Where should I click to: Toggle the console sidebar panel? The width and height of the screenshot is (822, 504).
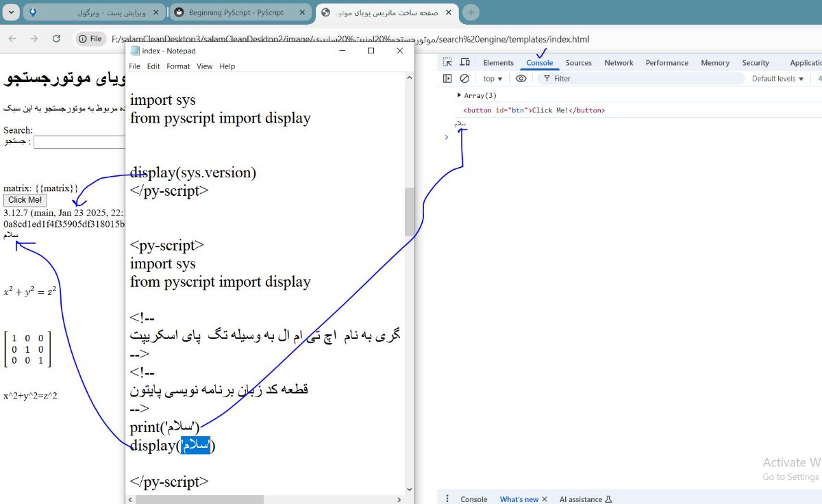(x=447, y=78)
